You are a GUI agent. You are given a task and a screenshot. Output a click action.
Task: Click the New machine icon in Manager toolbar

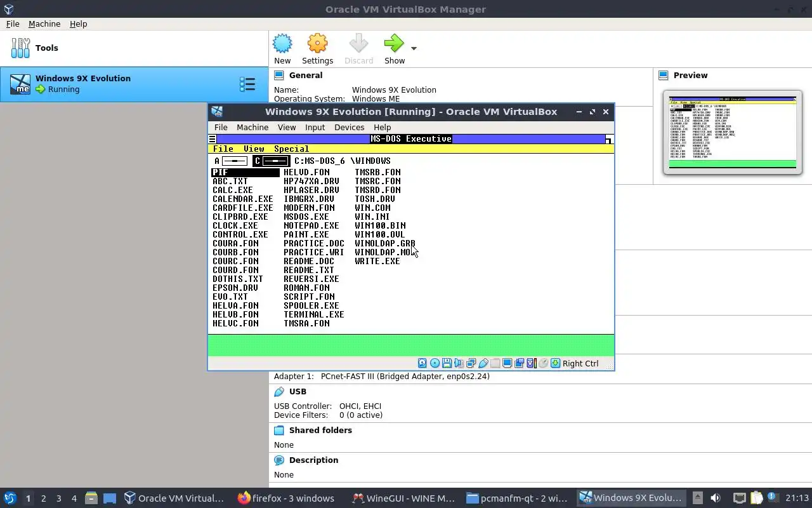282,44
